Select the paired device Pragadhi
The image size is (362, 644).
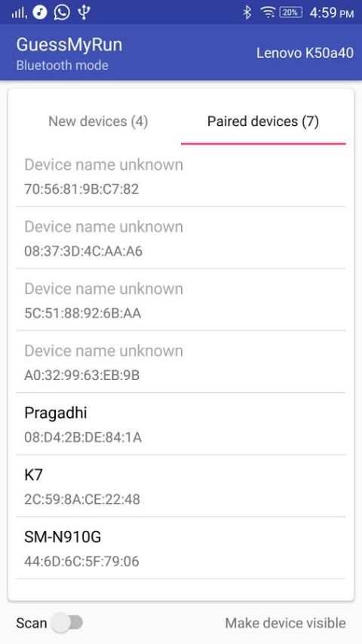tap(181, 424)
